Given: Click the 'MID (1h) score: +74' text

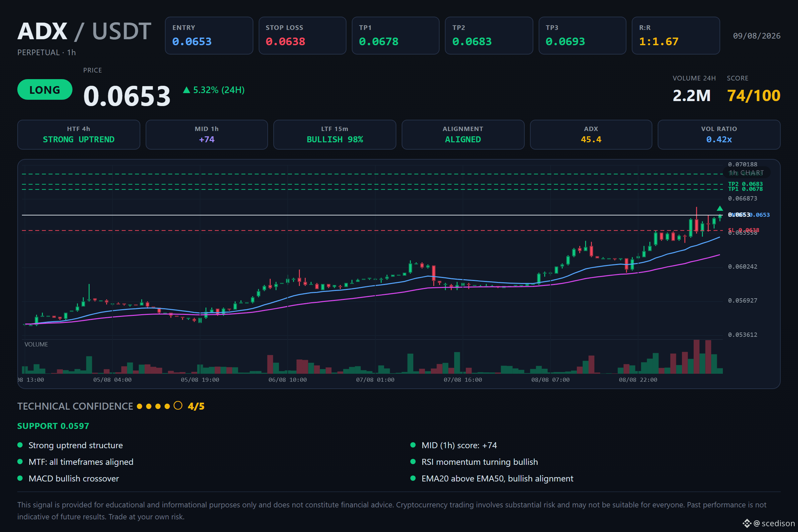Looking at the screenshot, I should click(459, 446).
